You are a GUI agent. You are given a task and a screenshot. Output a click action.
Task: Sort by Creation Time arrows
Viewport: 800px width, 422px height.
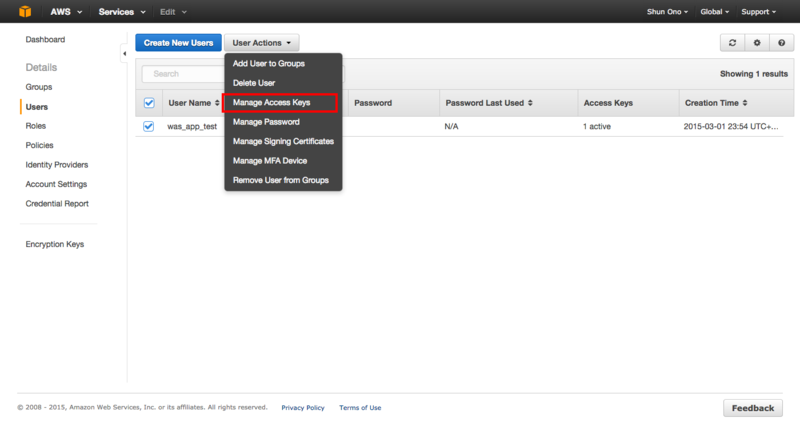745,103
